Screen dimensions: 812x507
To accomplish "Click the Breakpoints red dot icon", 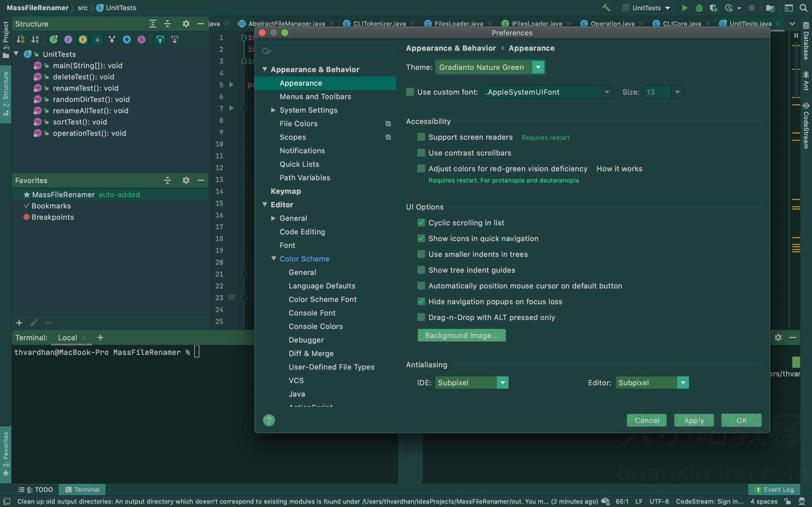I will [x=26, y=217].
